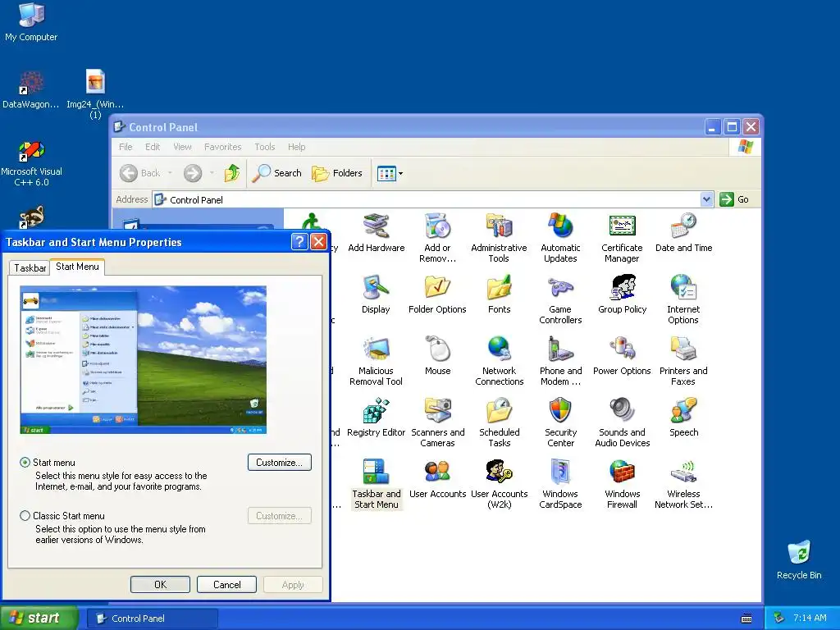The height and width of the screenshot is (630, 840).
Task: Open the File menu
Action: (x=126, y=147)
